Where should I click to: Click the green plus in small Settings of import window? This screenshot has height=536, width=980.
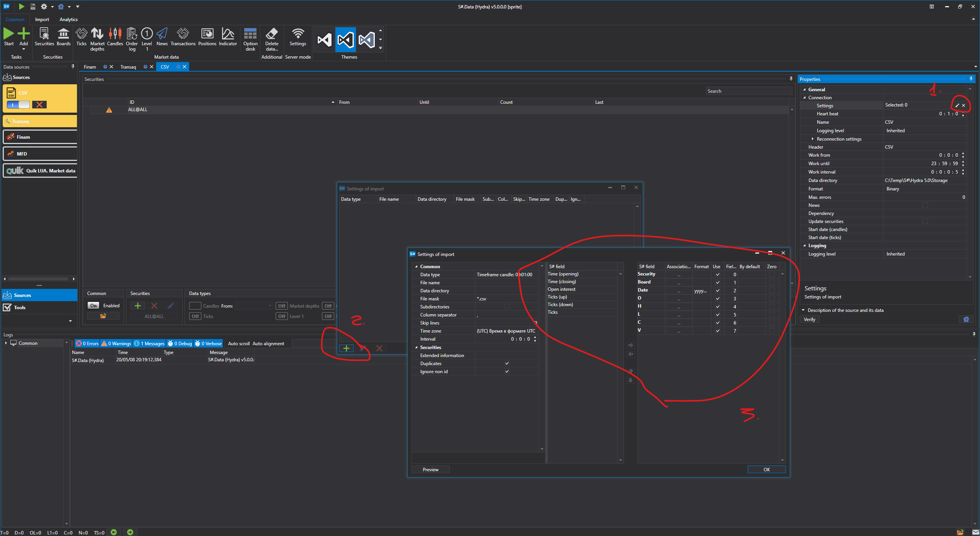(x=346, y=348)
